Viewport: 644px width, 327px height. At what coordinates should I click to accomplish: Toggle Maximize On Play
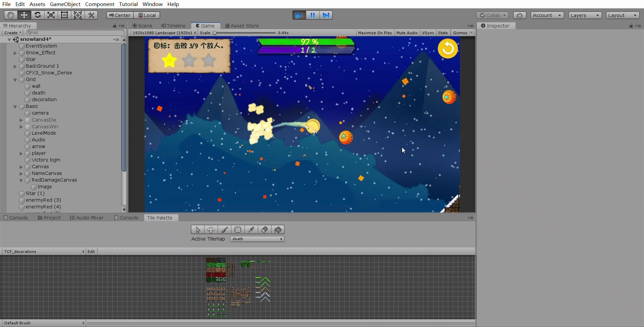coord(375,33)
